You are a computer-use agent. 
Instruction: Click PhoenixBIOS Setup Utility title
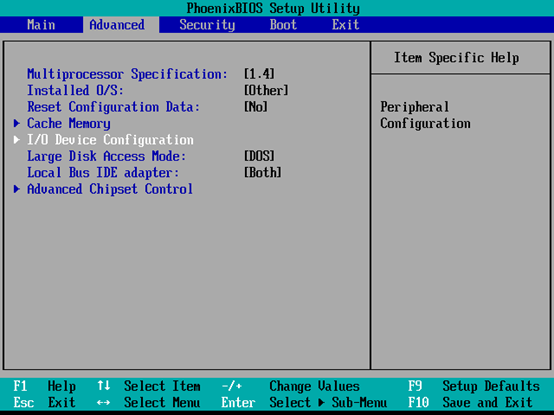pos(273,8)
